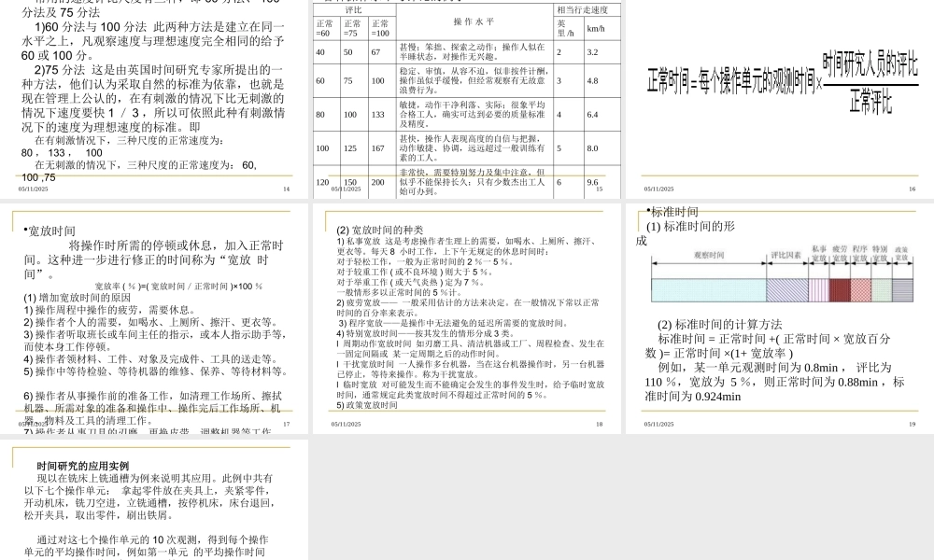Click the 时间研究人员的评比 numerator in the formula
The height and width of the screenshot is (560, 934).
[x=870, y=66]
